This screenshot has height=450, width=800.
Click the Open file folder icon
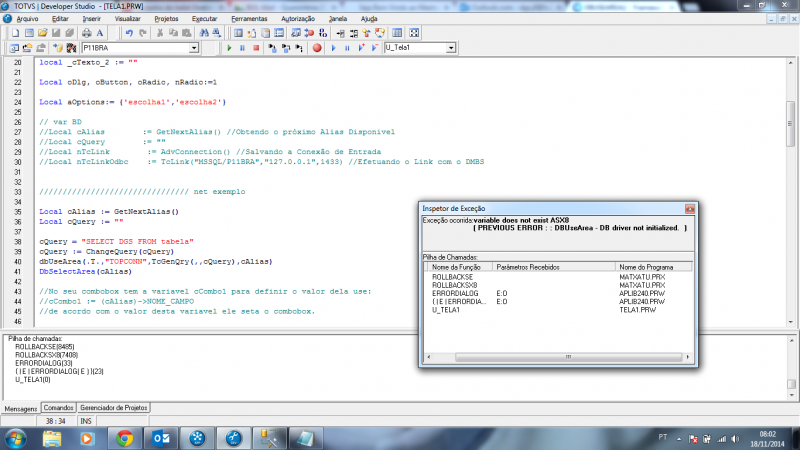point(42,33)
